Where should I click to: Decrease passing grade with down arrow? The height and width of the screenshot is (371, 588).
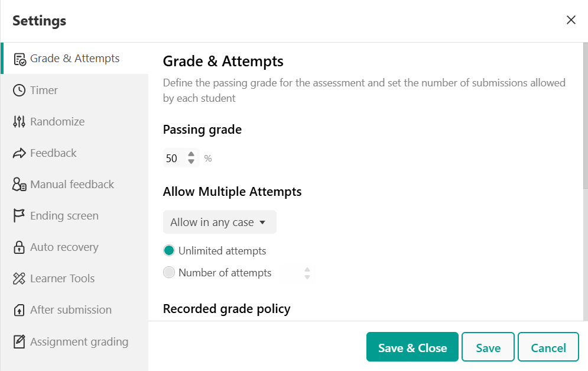(x=191, y=162)
